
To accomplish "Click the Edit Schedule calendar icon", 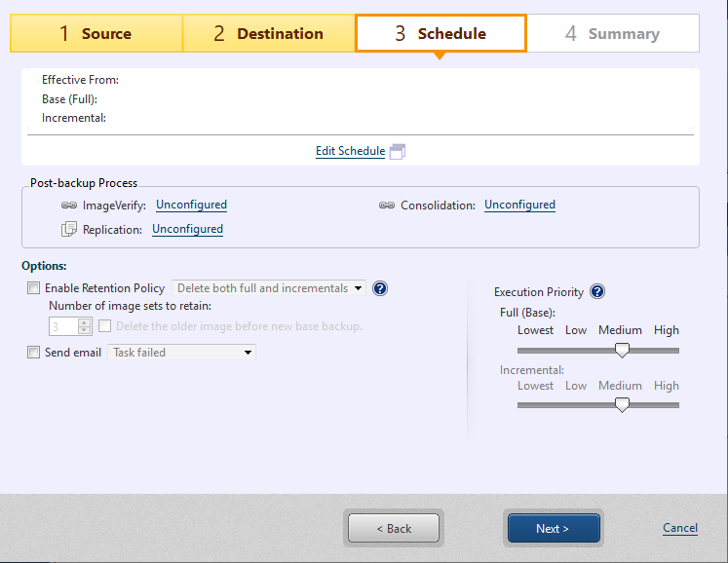I will tap(397, 152).
